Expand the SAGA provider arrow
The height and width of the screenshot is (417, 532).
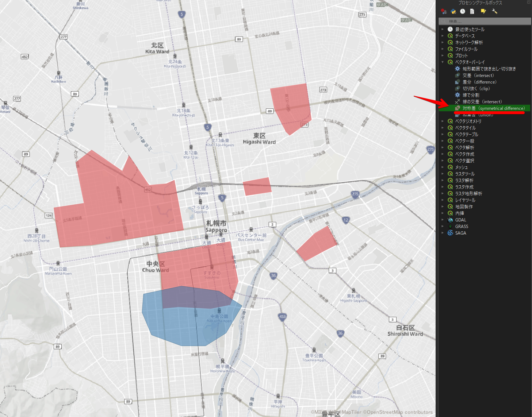(443, 233)
